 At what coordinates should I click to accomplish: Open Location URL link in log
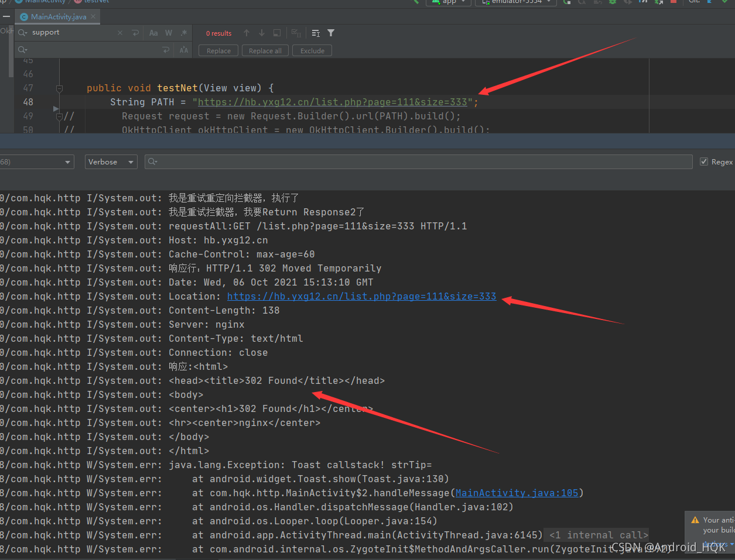[361, 297]
